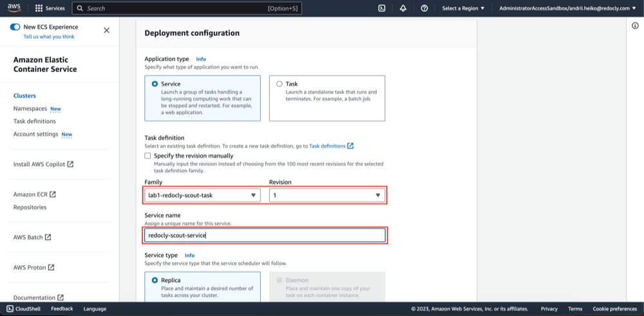Check Specify the revision manually
This screenshot has width=644, height=316.
[x=148, y=156]
